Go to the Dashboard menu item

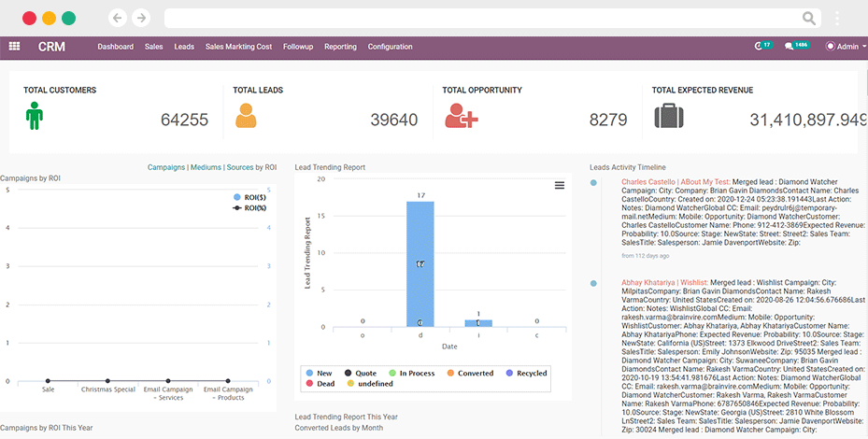[x=116, y=47]
